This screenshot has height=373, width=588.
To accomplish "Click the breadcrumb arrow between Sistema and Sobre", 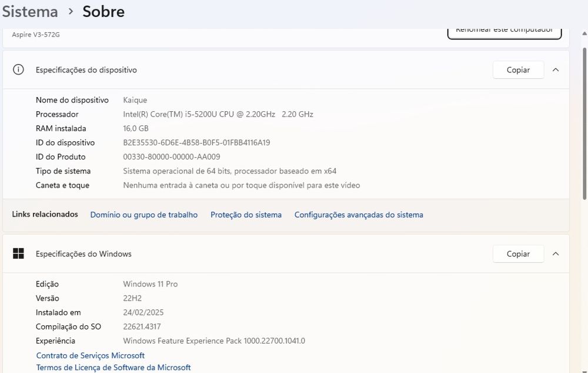I will [x=71, y=11].
